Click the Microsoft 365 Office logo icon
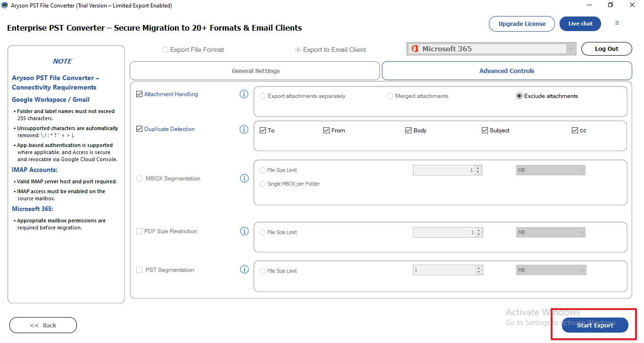 coord(415,49)
